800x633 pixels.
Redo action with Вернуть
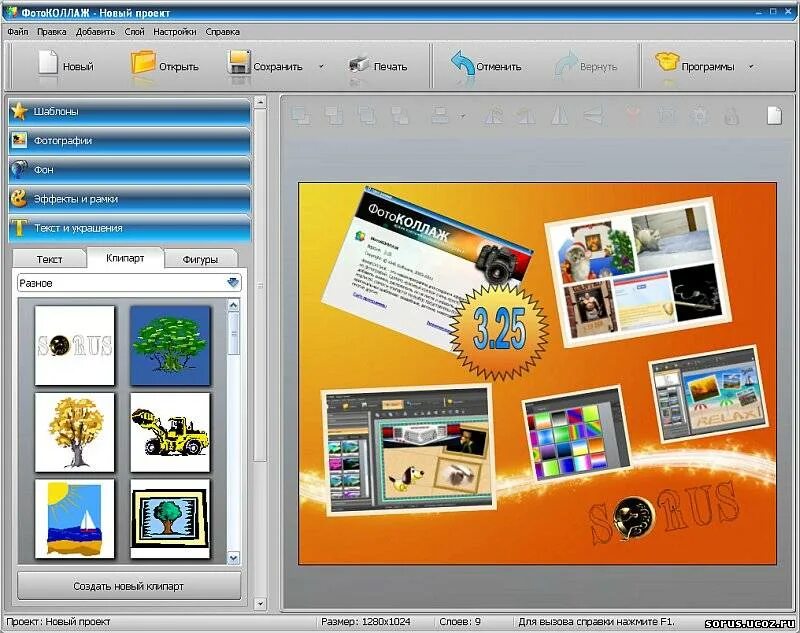click(x=586, y=66)
